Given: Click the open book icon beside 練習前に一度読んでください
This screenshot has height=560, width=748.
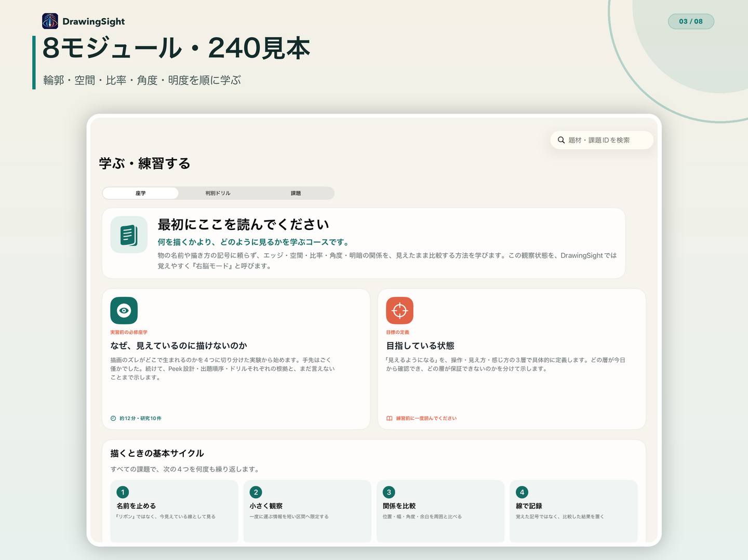Looking at the screenshot, I should (x=389, y=418).
